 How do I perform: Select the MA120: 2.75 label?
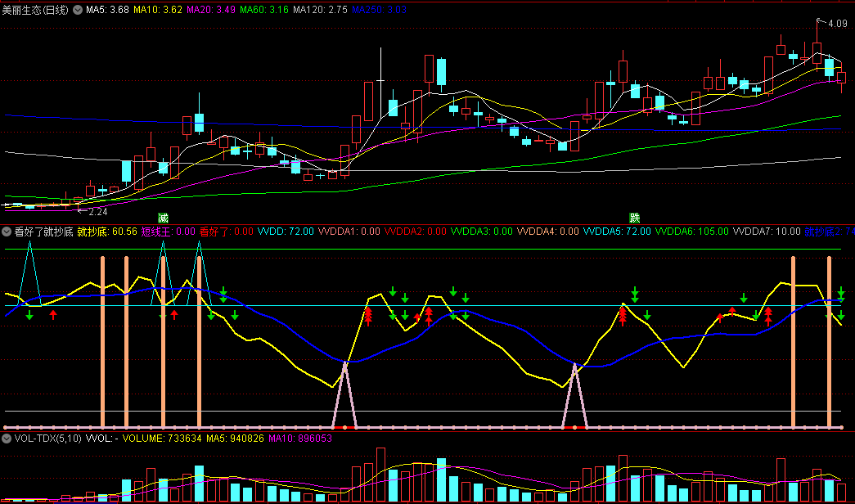pyautogui.click(x=320, y=10)
